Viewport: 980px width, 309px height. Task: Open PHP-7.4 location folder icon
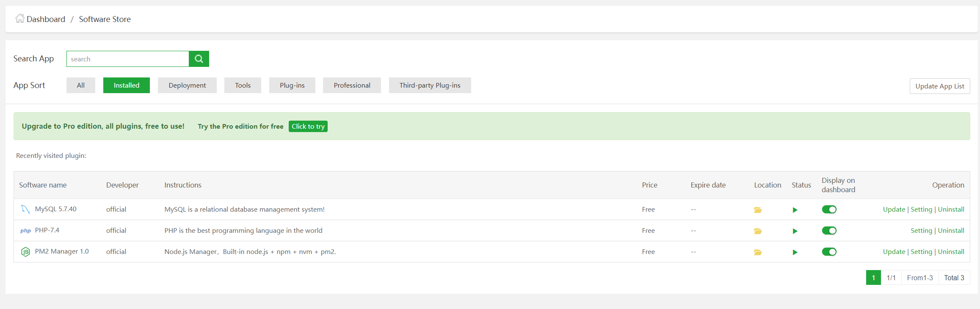(x=758, y=231)
